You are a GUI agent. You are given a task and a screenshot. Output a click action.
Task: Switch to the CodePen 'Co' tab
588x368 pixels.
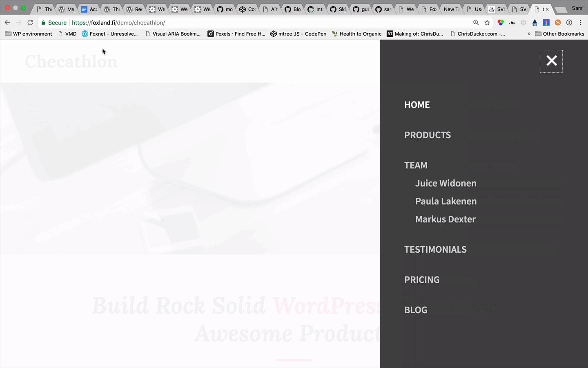pyautogui.click(x=248, y=9)
